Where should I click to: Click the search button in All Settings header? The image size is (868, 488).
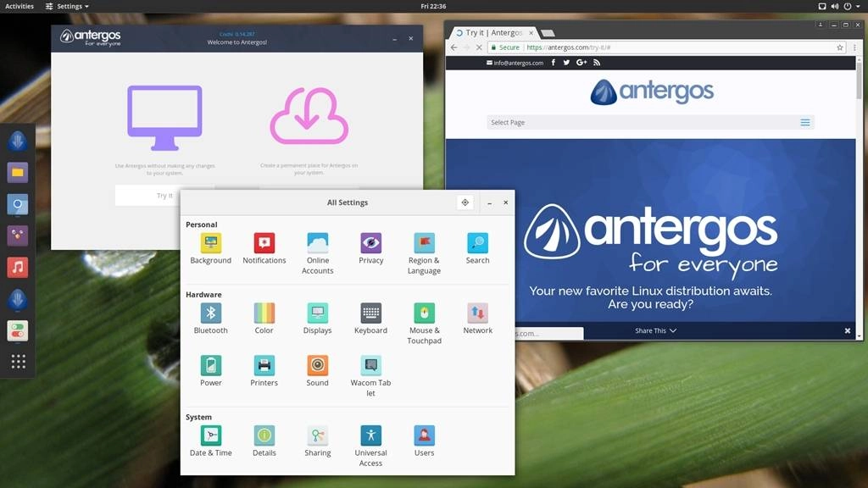point(465,202)
